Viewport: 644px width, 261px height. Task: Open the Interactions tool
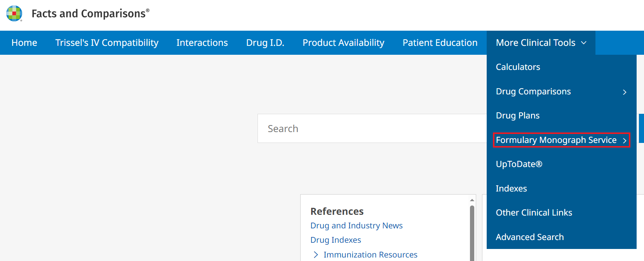[x=202, y=43]
